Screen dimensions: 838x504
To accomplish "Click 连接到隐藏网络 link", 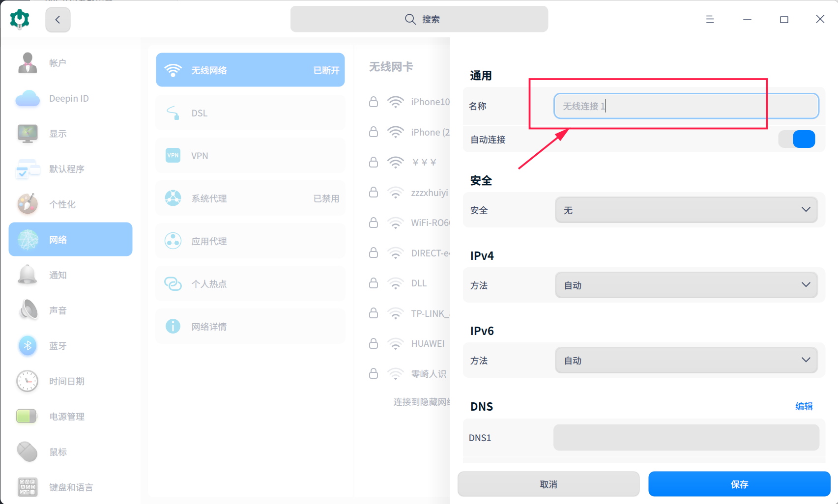I will (422, 402).
